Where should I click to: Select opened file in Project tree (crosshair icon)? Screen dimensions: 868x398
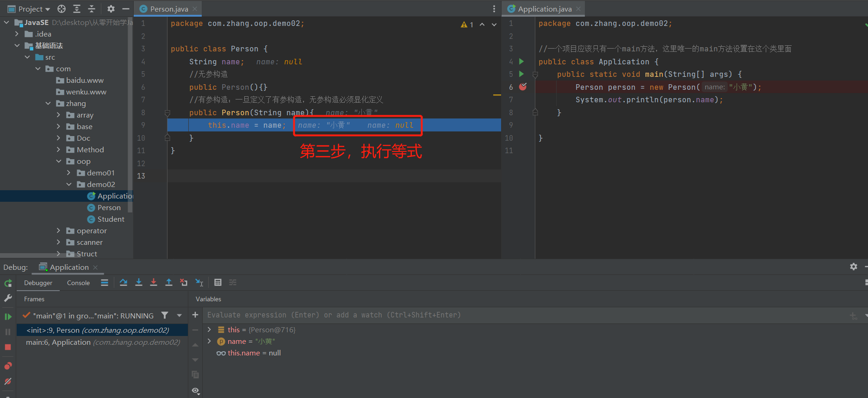click(x=62, y=9)
